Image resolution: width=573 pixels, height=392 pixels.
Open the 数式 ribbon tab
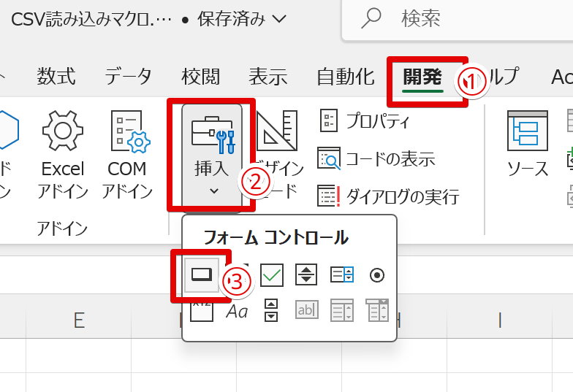pyautogui.click(x=56, y=77)
